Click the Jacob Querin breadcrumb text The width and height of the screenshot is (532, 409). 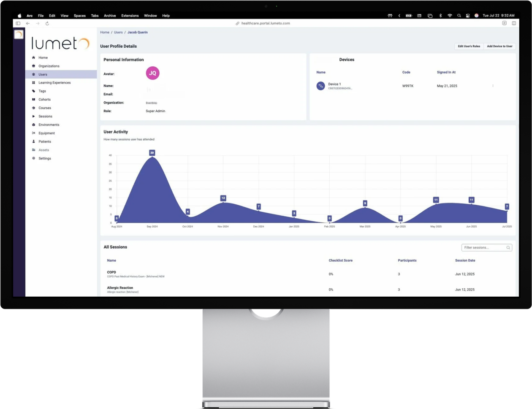click(138, 33)
